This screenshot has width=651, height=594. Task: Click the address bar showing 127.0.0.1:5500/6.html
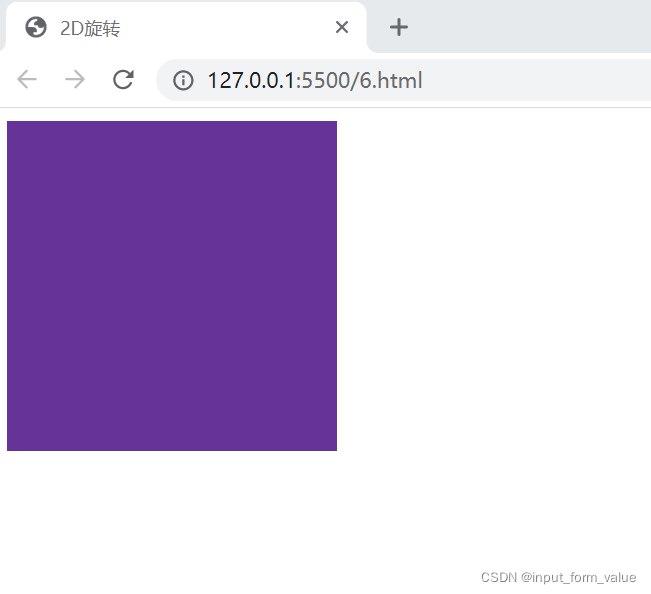404,80
